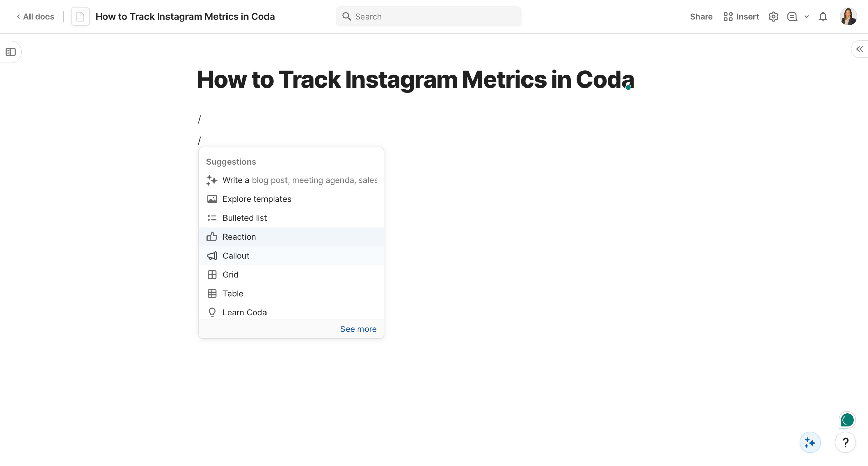Open the comments icon in top bar
The width and height of the screenshot is (868, 466).
[792, 17]
